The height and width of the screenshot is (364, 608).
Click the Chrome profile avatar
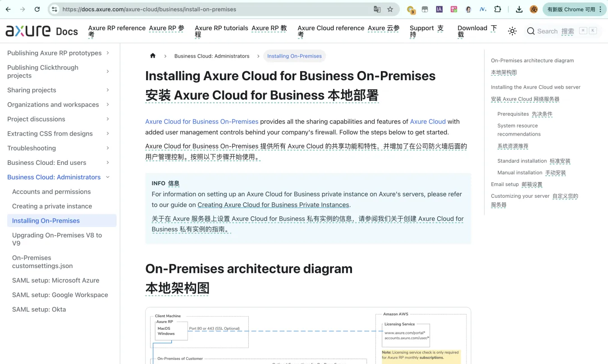[x=534, y=9]
